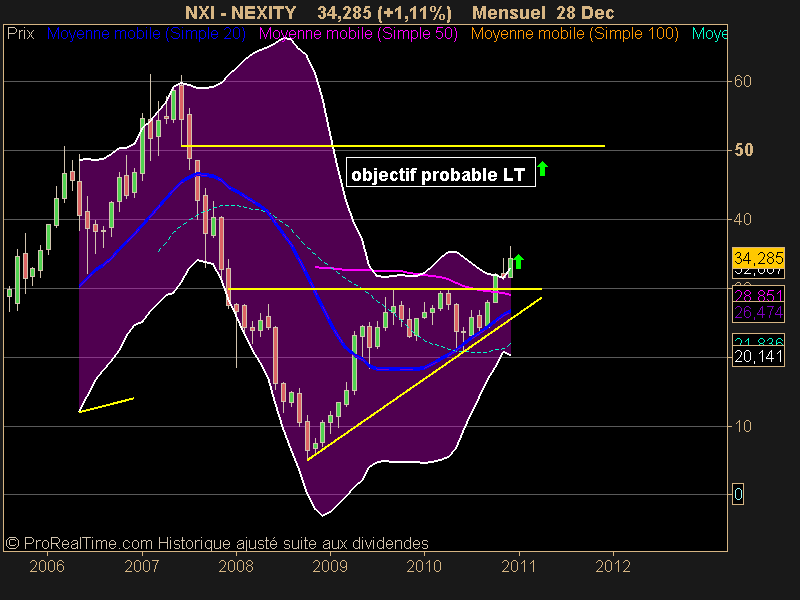The height and width of the screenshot is (600, 800).
Task: Select 'Moyenne mobile (Simple 20)' legend
Action: [146, 34]
